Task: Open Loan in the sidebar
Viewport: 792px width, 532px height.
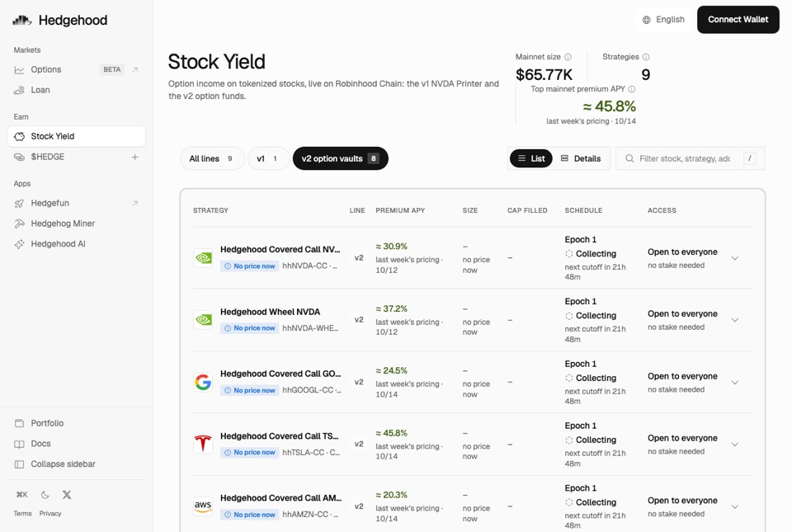Action: point(76,91)
